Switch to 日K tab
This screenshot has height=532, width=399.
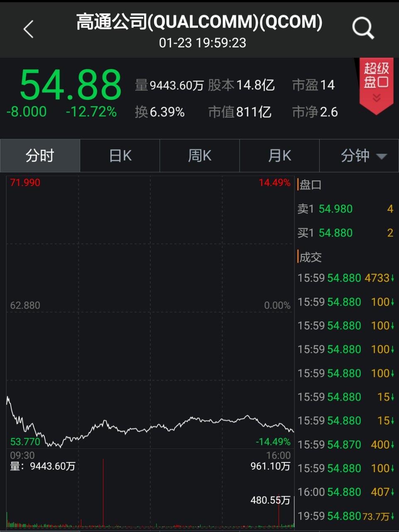[x=120, y=155]
